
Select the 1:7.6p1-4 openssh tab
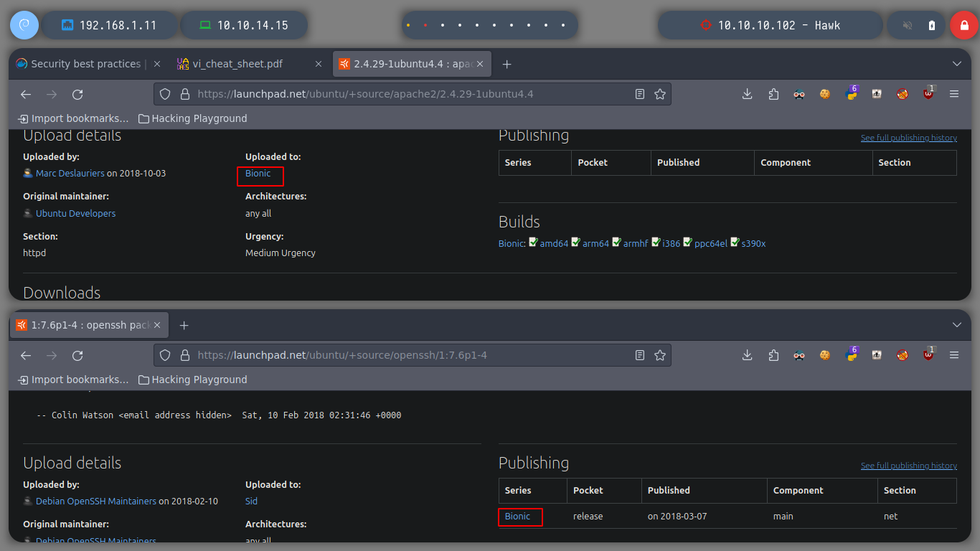[89, 325]
